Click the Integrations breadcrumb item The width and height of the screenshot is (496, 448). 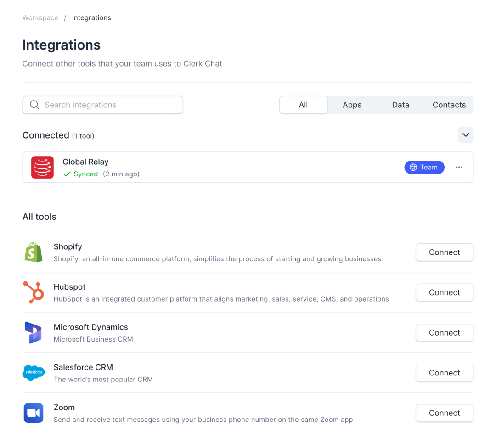coord(91,18)
